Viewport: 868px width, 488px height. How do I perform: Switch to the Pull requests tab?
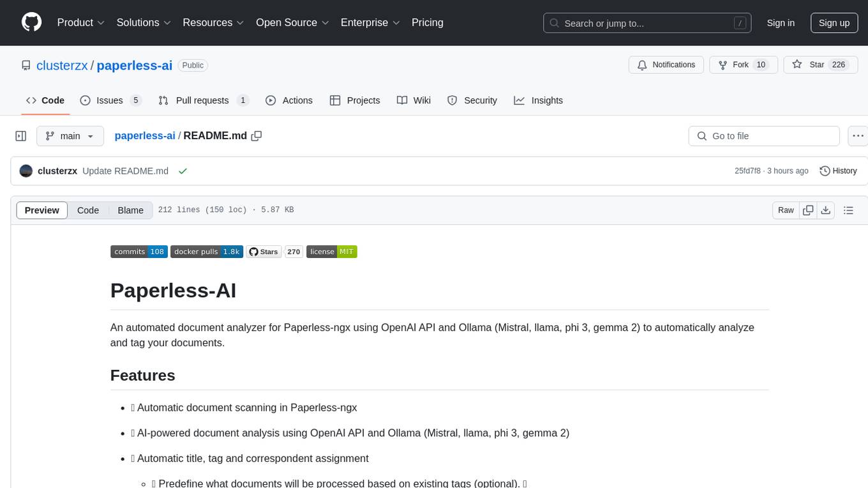[x=204, y=100]
